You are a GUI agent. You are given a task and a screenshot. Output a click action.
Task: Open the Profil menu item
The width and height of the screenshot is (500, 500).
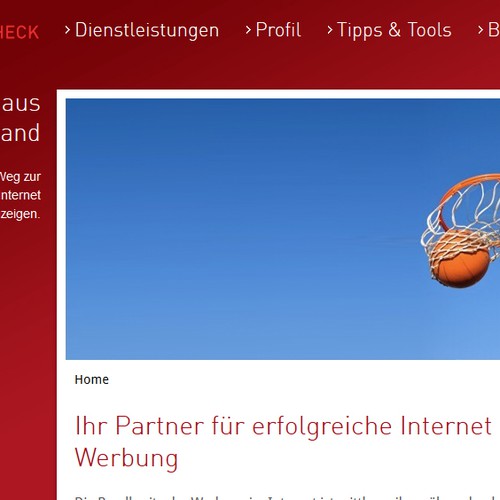[278, 30]
